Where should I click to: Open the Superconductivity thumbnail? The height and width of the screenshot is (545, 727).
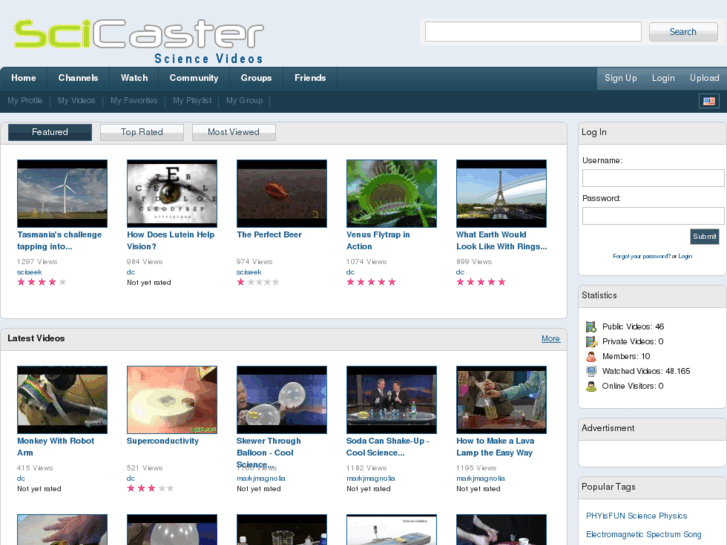172,400
